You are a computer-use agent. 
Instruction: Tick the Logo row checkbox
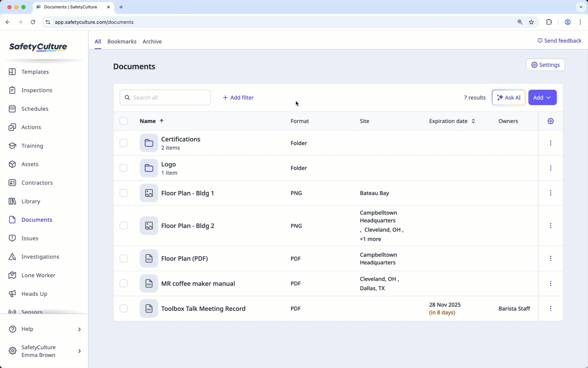click(x=124, y=168)
